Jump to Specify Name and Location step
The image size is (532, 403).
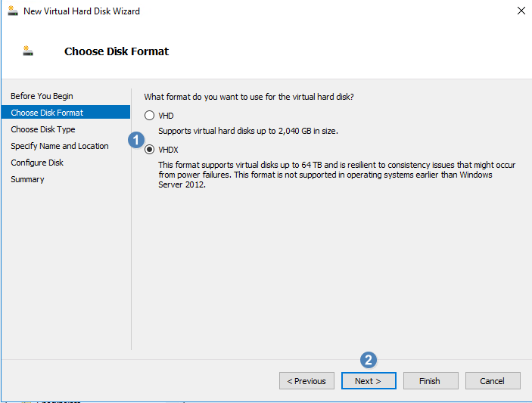coord(60,146)
